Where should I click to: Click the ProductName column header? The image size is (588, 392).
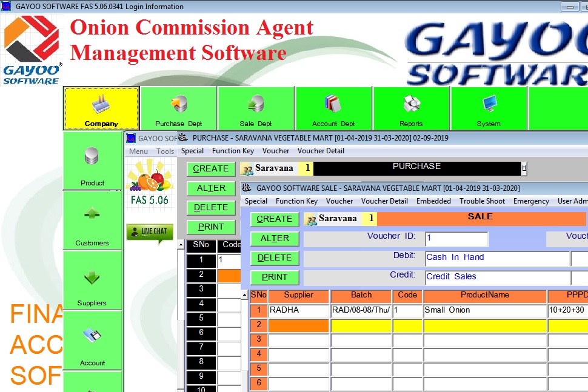coord(485,296)
